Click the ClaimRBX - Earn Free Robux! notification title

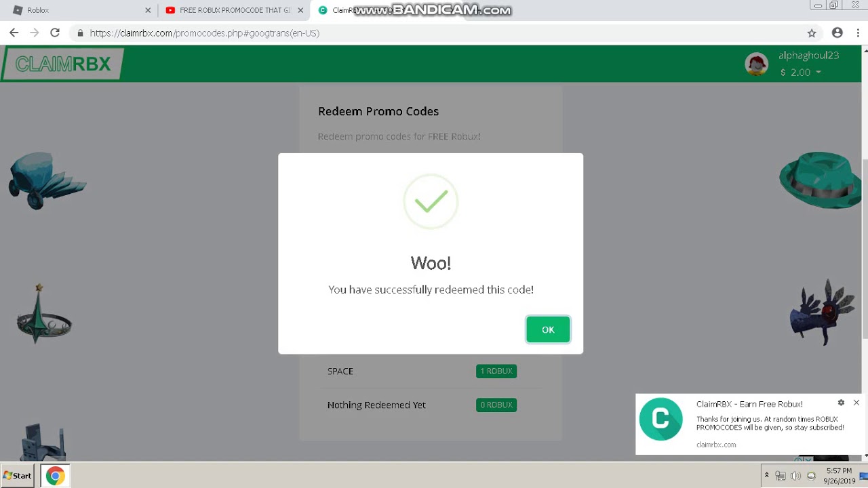[749, 404]
